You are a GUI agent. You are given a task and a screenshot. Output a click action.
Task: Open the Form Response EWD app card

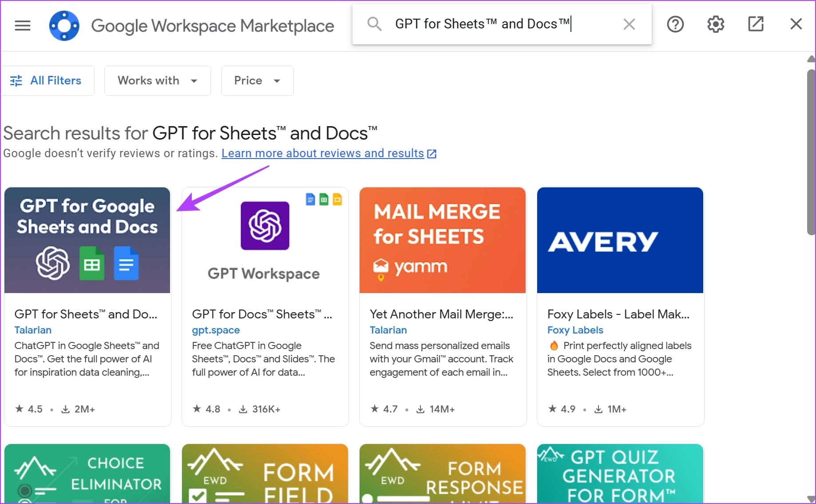point(443,473)
